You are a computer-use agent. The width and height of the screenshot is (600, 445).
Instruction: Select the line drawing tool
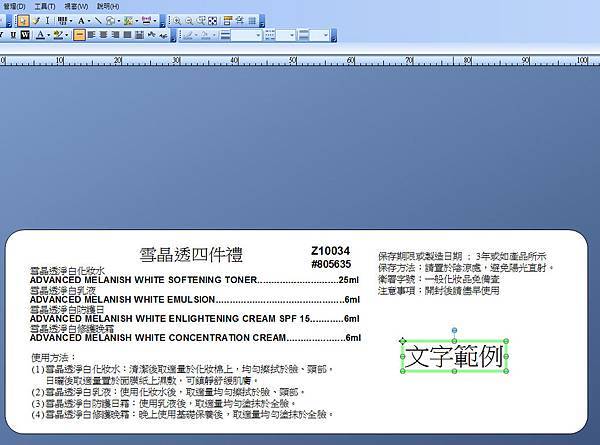[x=98, y=21]
